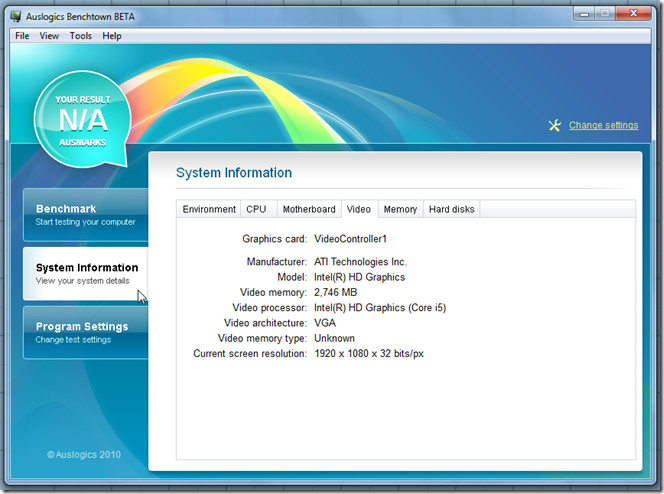Click the System Information panel heading
This screenshot has height=494, width=664.
click(x=234, y=173)
